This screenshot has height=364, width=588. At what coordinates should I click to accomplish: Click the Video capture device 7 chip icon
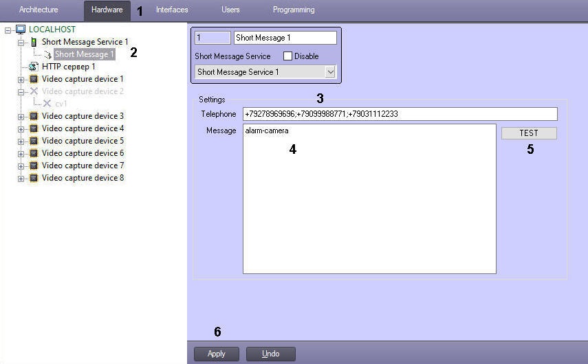pos(34,166)
